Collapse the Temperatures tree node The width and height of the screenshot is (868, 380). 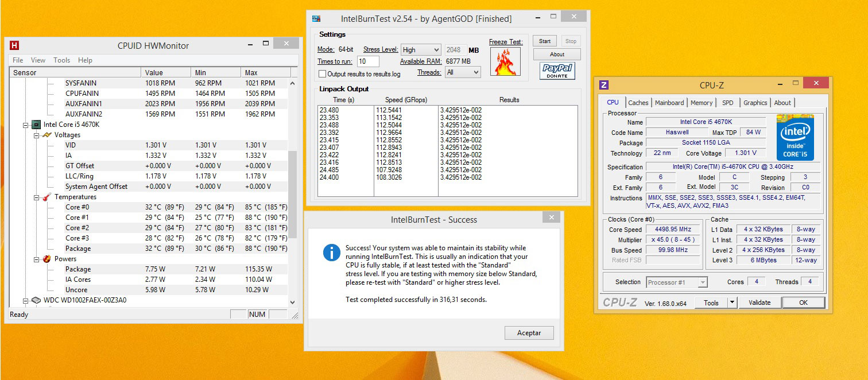click(36, 197)
